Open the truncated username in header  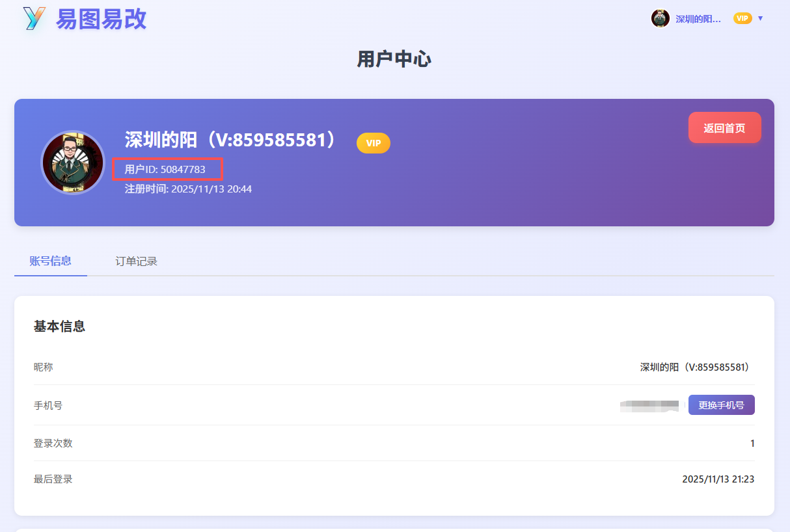tap(698, 19)
